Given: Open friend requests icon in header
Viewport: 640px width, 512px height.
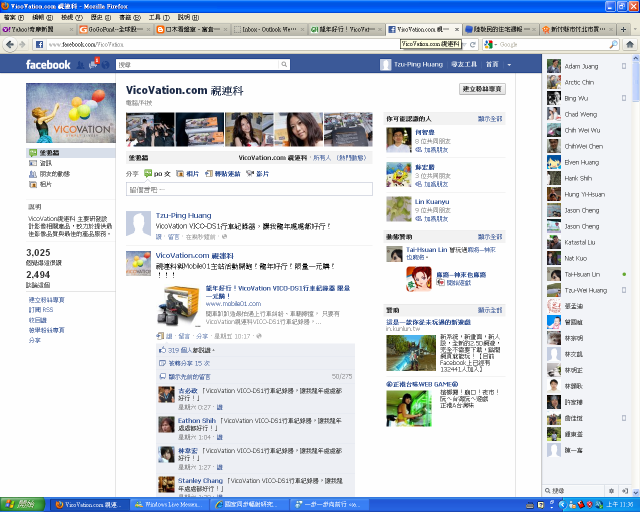Looking at the screenshot, I should 80,65.
